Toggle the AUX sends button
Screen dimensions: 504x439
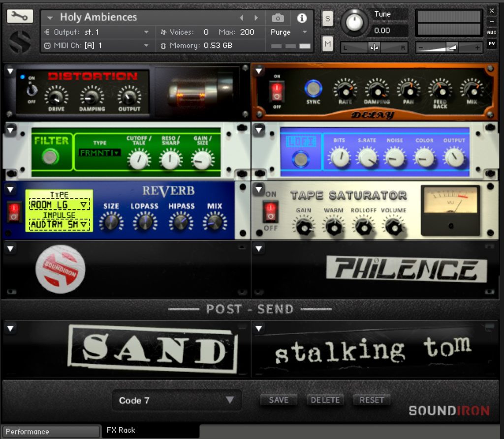(x=492, y=32)
